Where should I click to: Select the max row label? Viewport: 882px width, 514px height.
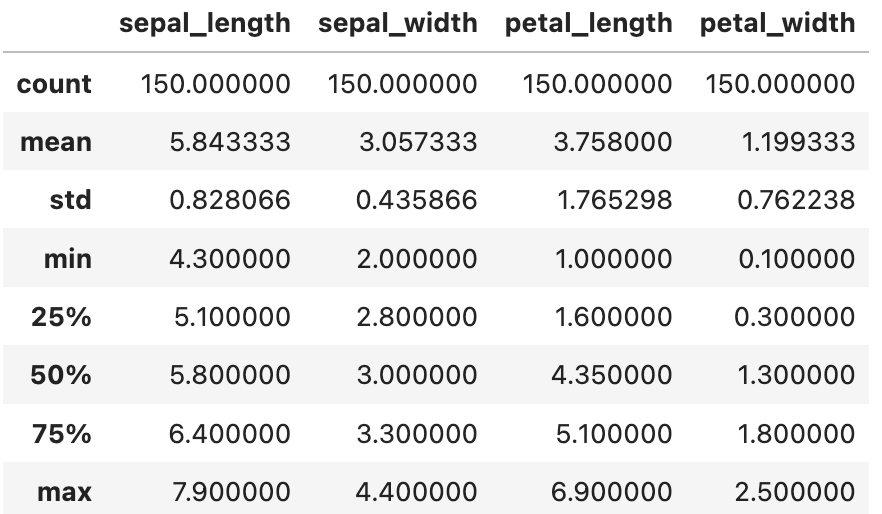click(64, 492)
